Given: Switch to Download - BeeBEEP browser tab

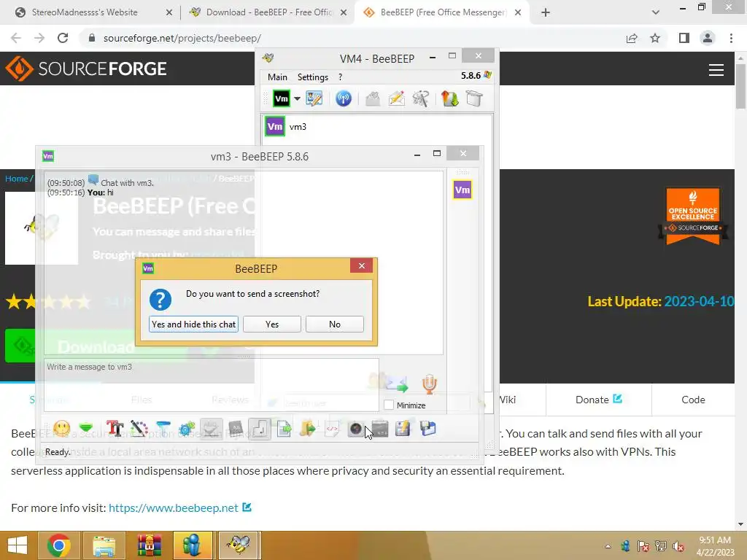Looking at the screenshot, I should (x=269, y=12).
